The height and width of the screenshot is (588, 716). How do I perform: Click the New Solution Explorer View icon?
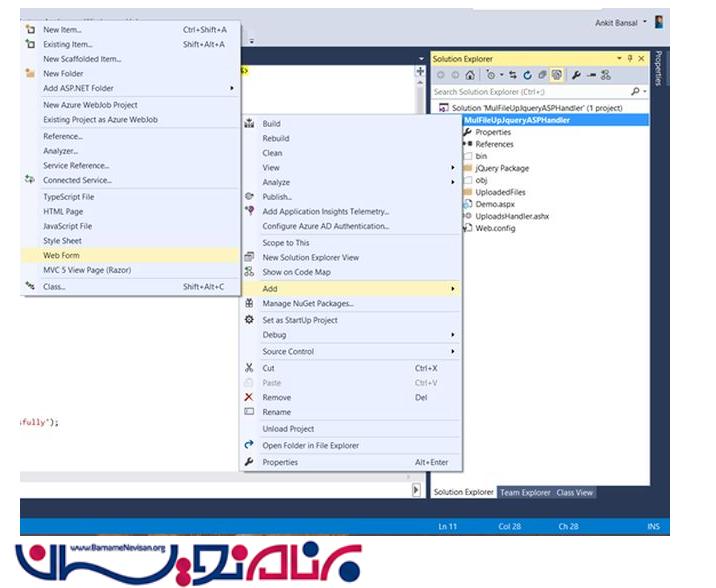tap(249, 257)
